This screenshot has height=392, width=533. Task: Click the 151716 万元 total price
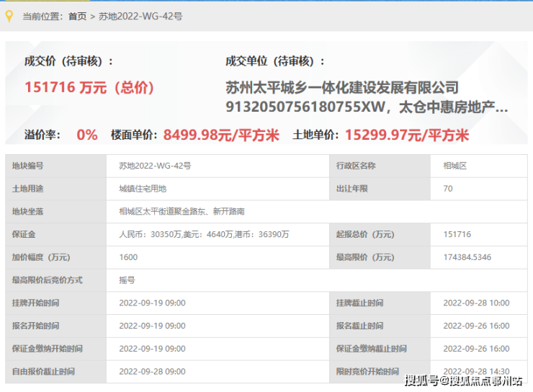coord(89,87)
